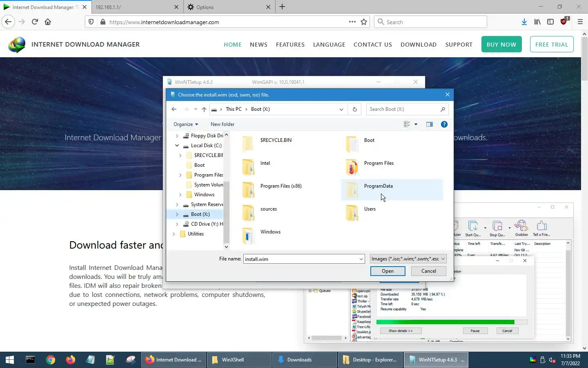Switch to WinXShell taskbar window
This screenshot has height=368, width=588.
click(239, 360)
